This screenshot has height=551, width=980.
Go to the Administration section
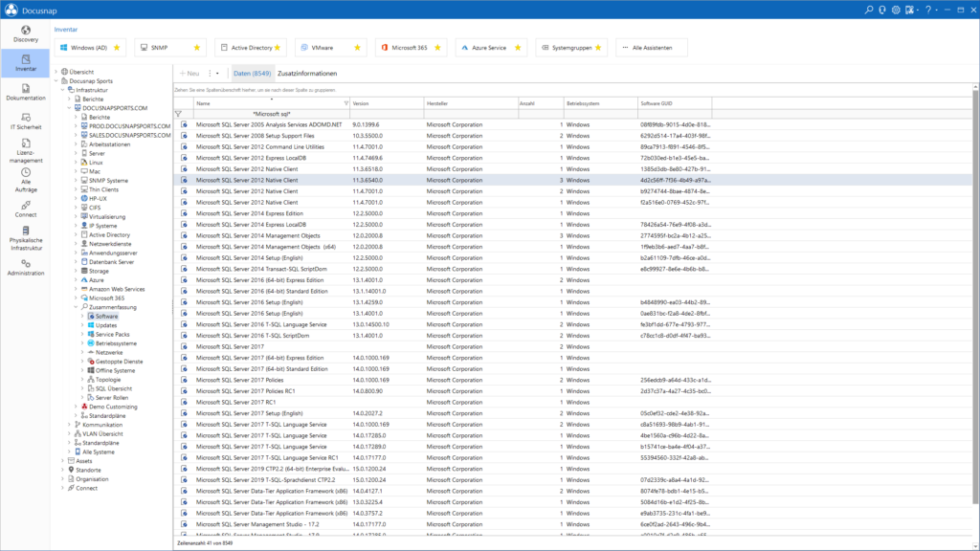click(25, 269)
